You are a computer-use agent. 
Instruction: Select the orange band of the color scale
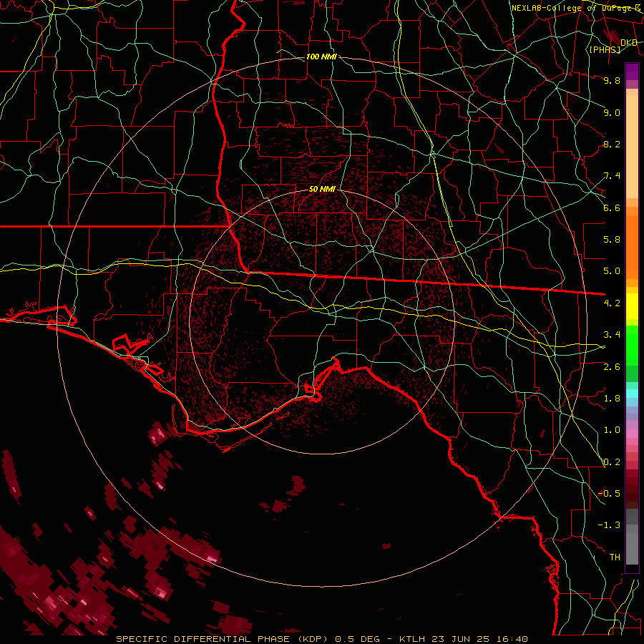click(x=632, y=246)
